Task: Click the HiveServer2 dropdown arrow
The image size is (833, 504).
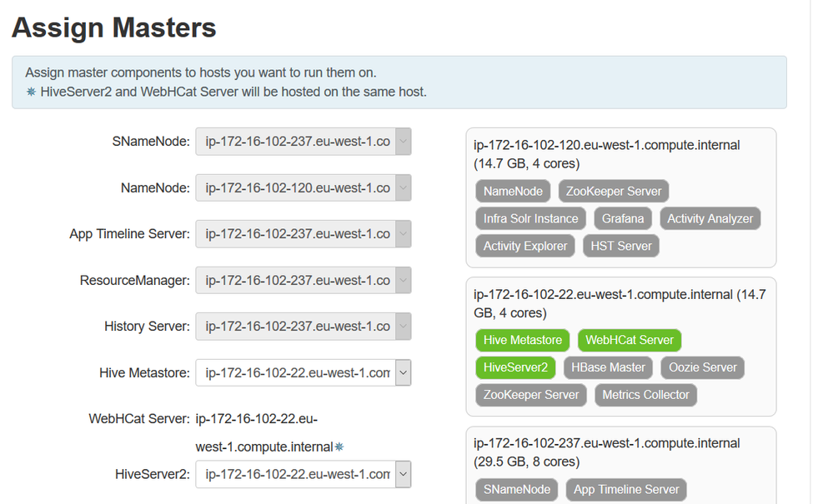Action: point(403,475)
